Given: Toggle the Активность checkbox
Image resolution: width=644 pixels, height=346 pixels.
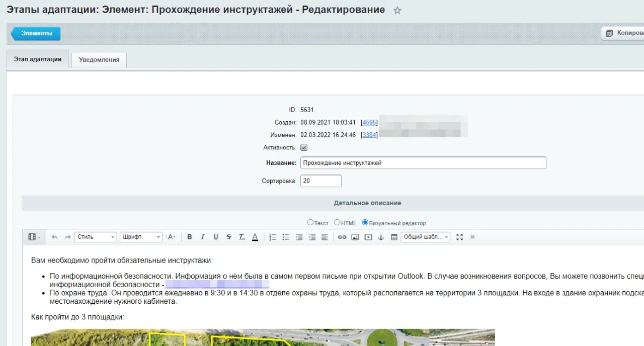Looking at the screenshot, I should pyautogui.click(x=303, y=147).
